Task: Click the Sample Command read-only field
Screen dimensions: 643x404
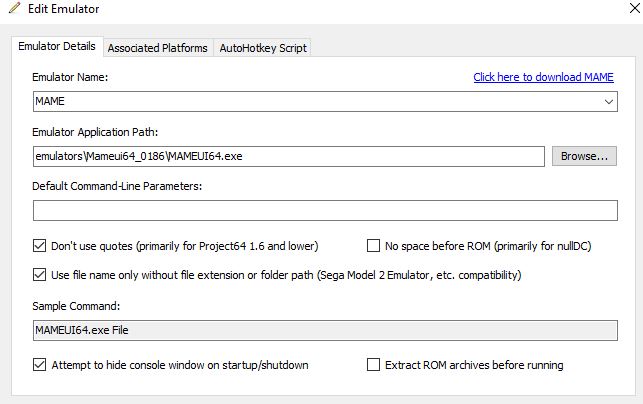Action: (x=325, y=330)
